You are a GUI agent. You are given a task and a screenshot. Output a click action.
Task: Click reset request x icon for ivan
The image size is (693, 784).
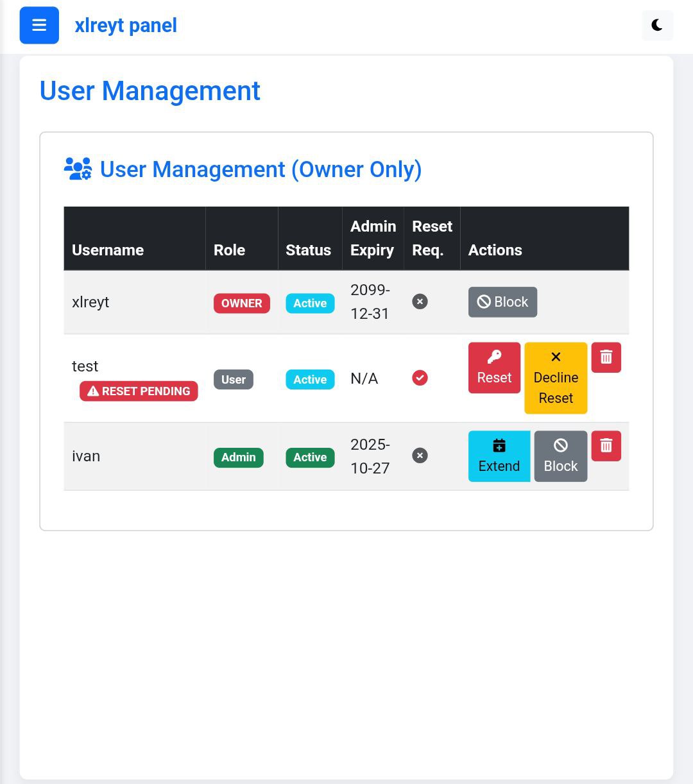[420, 456]
